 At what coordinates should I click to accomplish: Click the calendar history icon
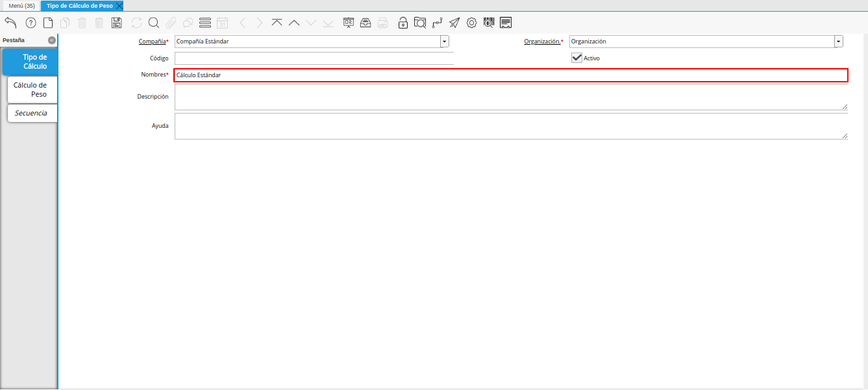tap(222, 23)
